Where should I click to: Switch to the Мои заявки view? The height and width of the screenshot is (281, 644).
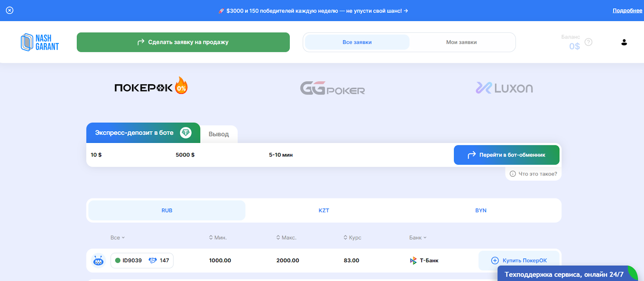(x=461, y=42)
